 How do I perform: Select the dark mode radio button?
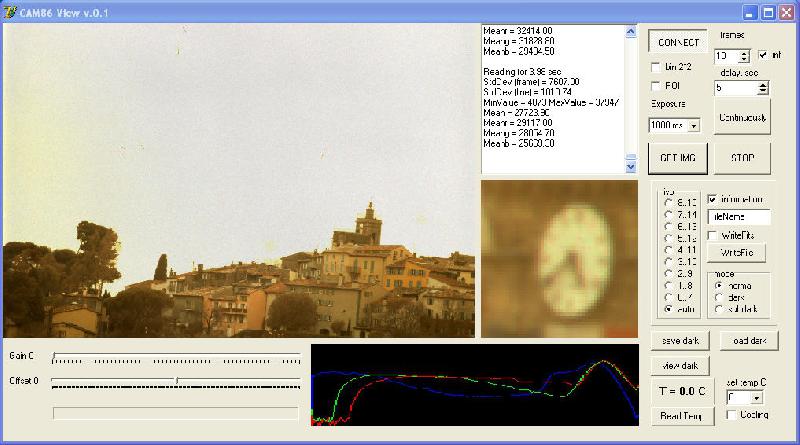[719, 298]
